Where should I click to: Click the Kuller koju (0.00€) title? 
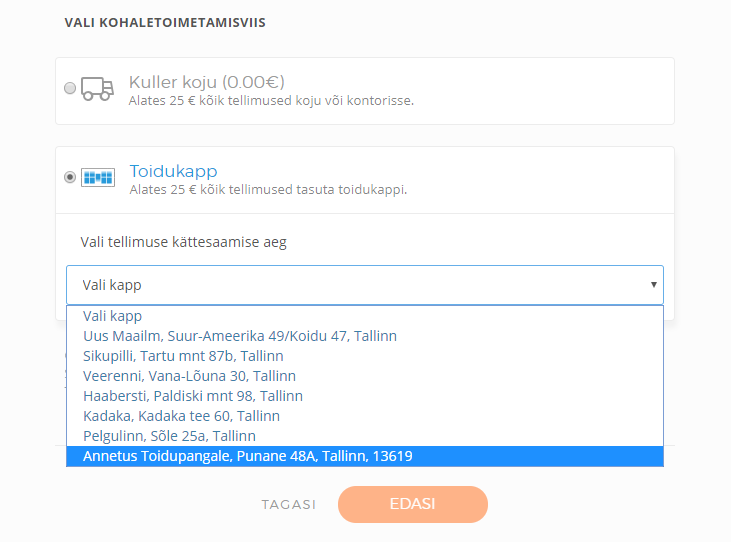coord(207,82)
